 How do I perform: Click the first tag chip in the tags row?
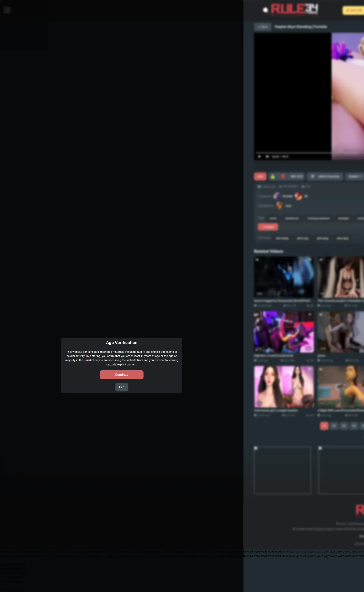click(273, 218)
